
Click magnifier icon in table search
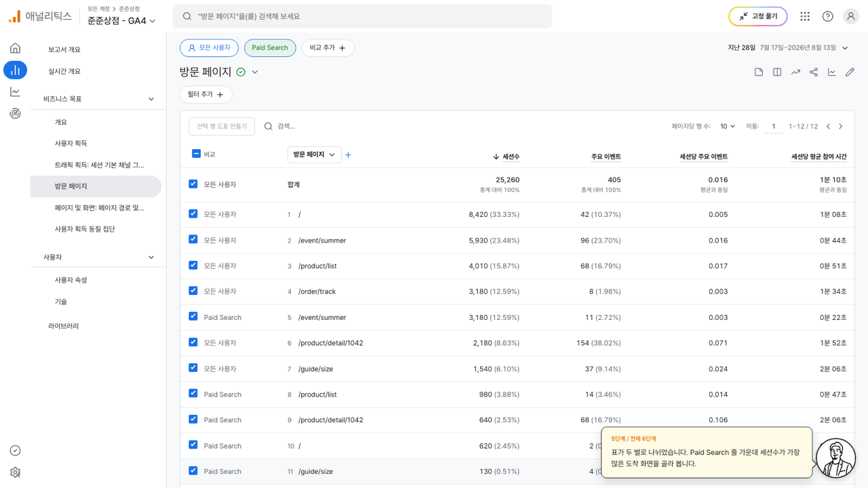tap(269, 126)
